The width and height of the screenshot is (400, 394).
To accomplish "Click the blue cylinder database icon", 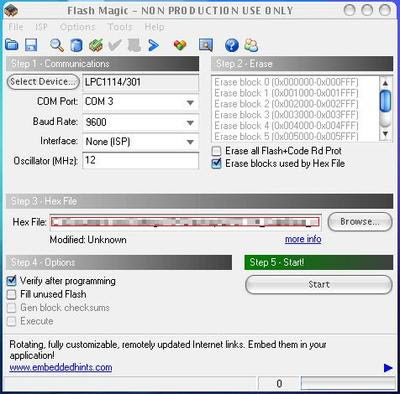I will [x=76, y=45].
